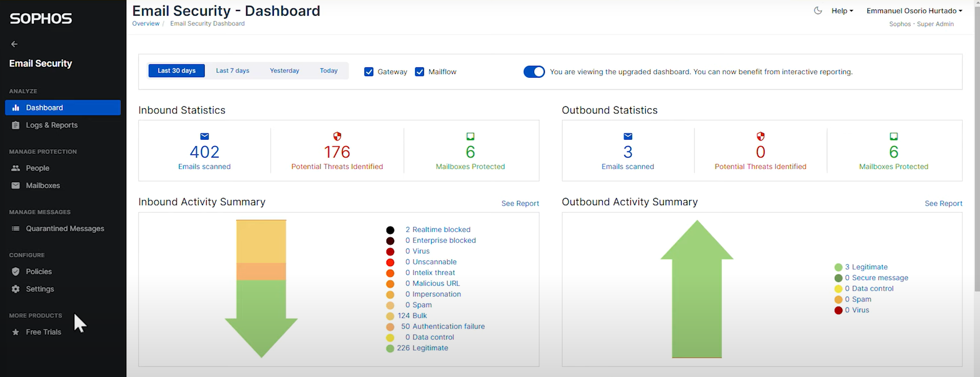This screenshot has width=980, height=377.
Task: Open Dashboard in the sidebar
Action: point(63,108)
